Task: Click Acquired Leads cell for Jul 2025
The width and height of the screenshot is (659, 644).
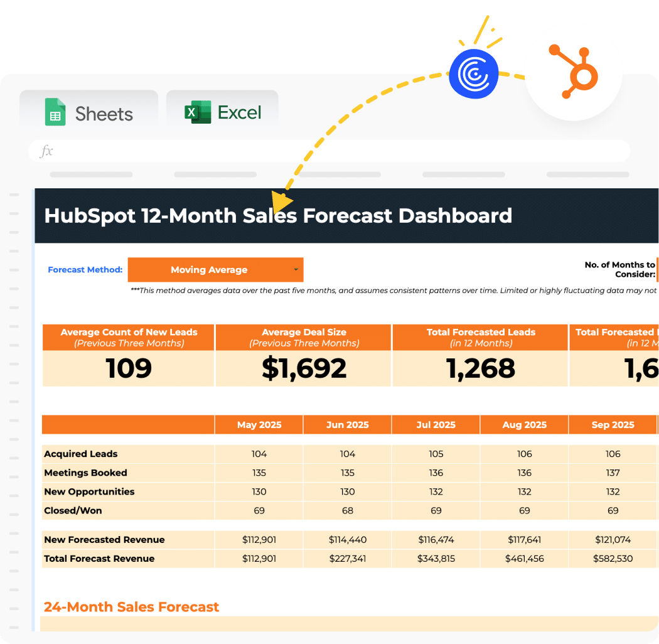Action: tap(436, 454)
